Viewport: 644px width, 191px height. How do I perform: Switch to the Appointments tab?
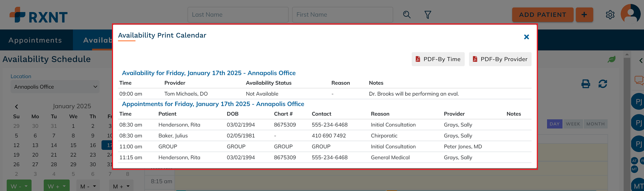[x=35, y=40]
